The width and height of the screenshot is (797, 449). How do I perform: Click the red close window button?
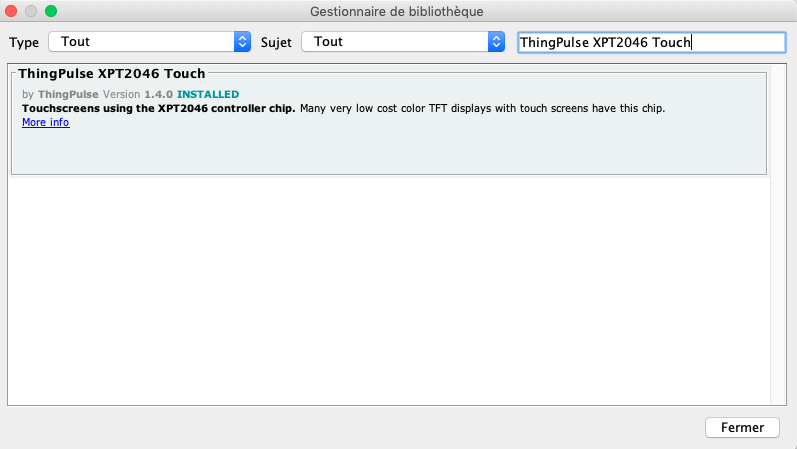coord(13,11)
